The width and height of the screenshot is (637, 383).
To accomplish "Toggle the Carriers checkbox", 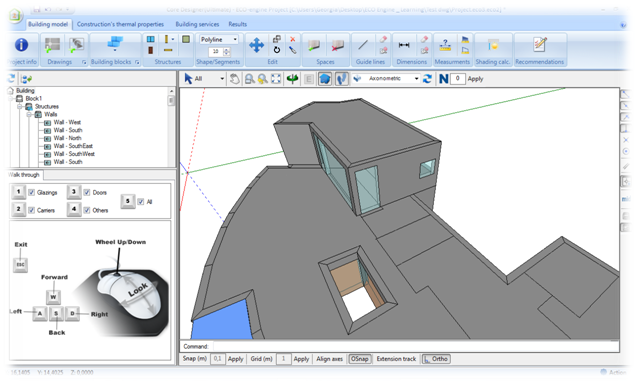I will (x=32, y=210).
